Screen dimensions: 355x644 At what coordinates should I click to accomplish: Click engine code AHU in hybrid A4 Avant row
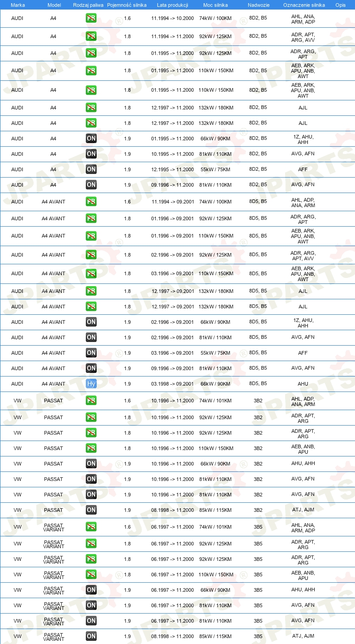(303, 384)
